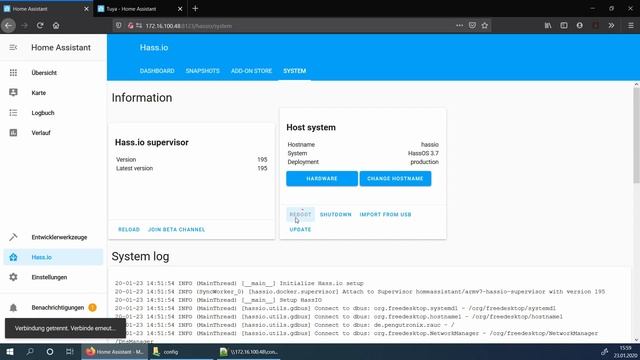Show more toolbar tools chevron

pos(611,26)
